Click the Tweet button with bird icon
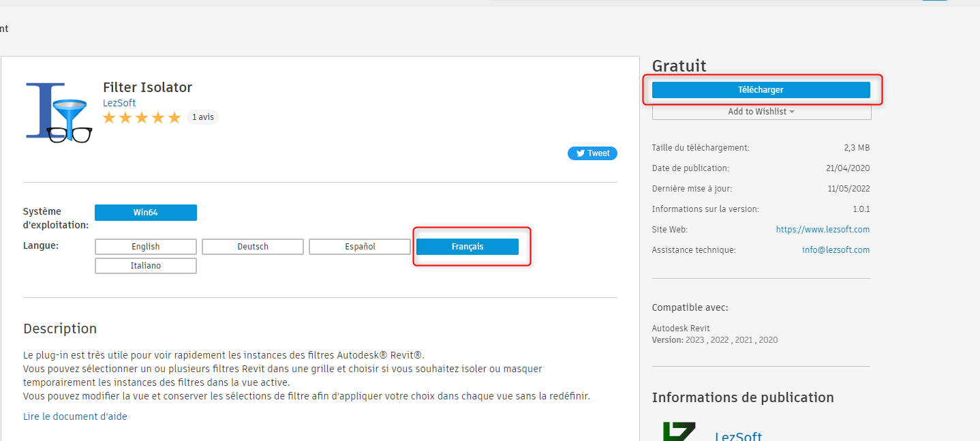 tap(592, 153)
